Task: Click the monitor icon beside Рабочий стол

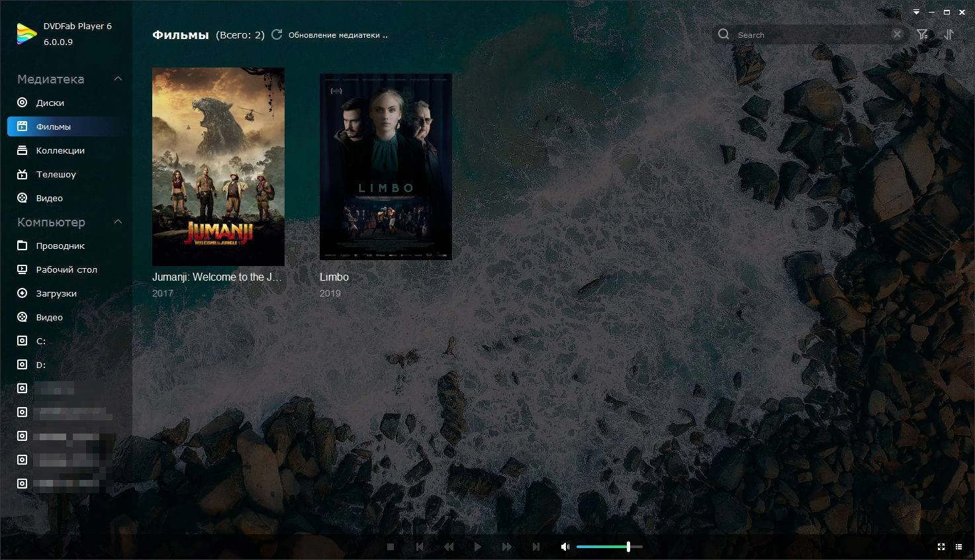Action: (22, 269)
